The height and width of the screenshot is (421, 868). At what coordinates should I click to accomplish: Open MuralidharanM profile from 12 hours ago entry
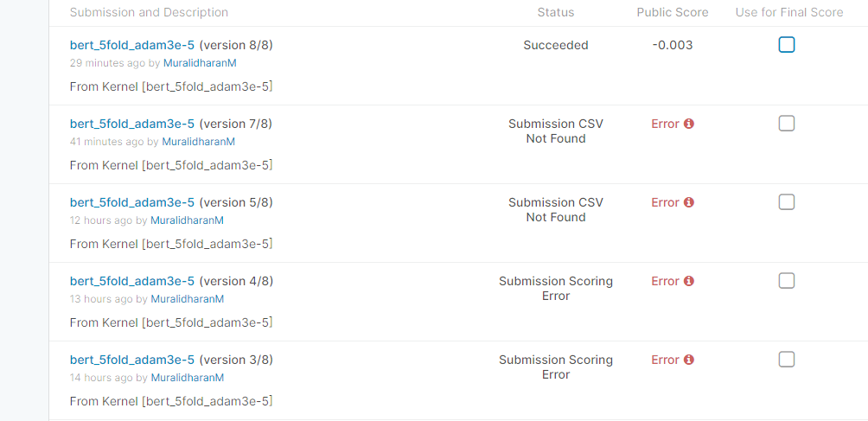coord(187,220)
